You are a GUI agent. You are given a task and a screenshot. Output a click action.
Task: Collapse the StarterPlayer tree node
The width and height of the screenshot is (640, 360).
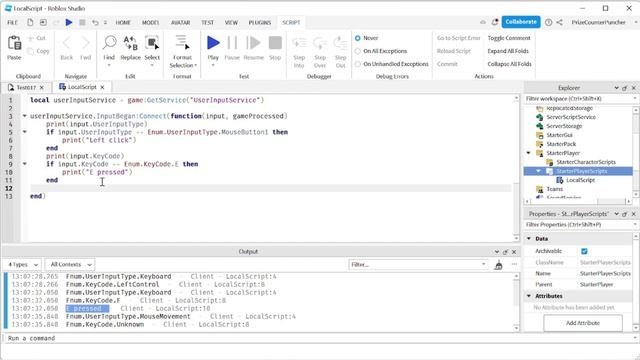click(x=529, y=153)
